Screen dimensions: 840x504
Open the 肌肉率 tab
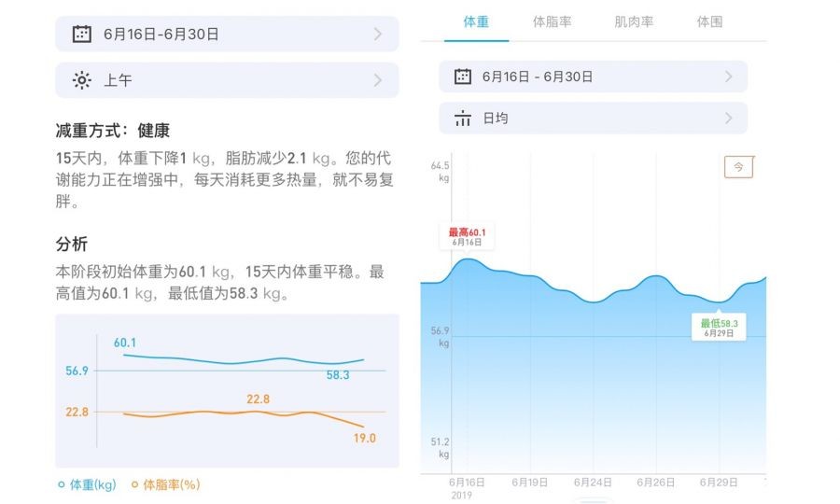click(x=634, y=21)
